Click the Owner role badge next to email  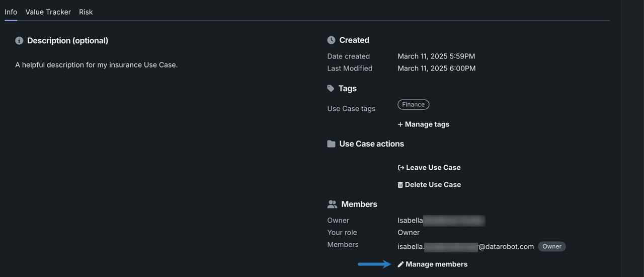pos(551,246)
